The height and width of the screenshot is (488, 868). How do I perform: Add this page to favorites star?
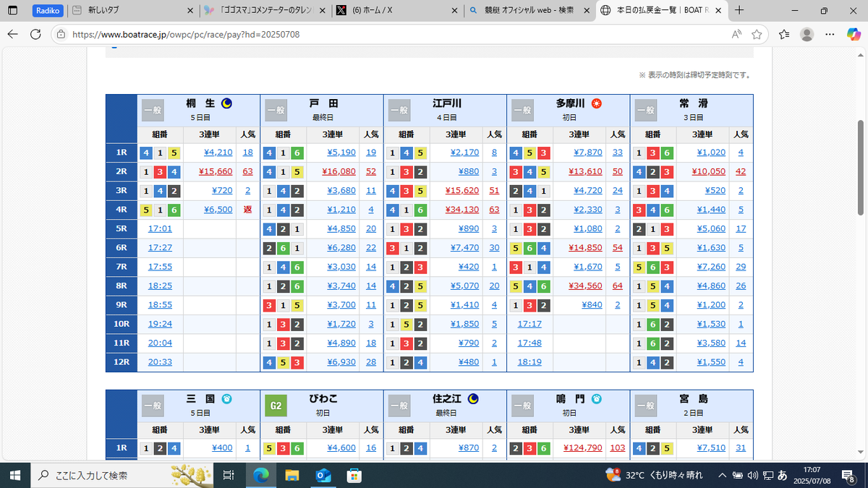coord(757,34)
